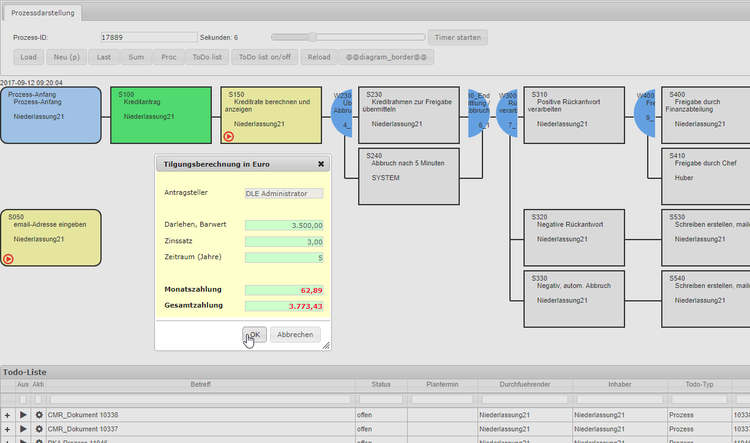The image size is (750, 443).
Task: Expand the CMR_Dokument 10337 row with plus
Action: 8,428
